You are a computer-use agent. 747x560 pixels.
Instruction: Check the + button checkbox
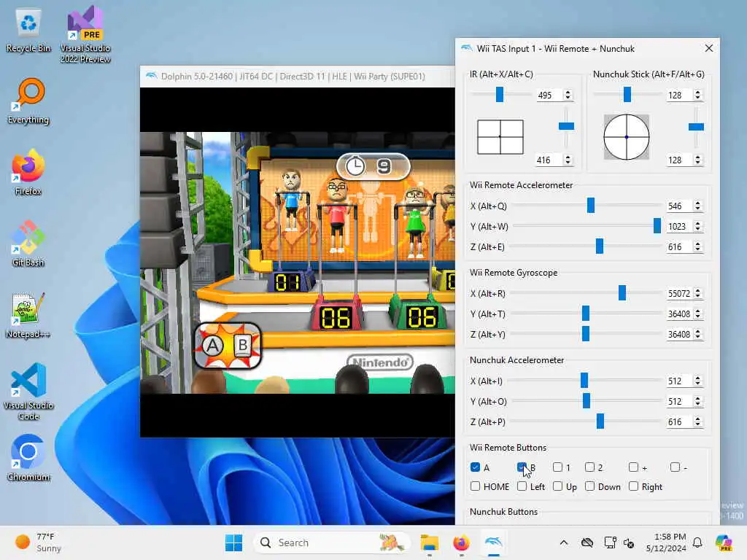[633, 467]
